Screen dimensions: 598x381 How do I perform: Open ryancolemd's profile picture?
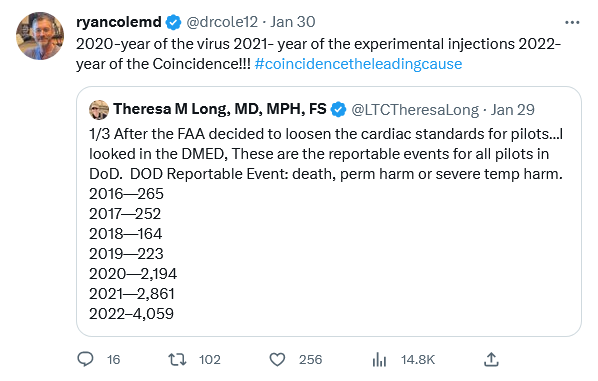(x=40, y=36)
